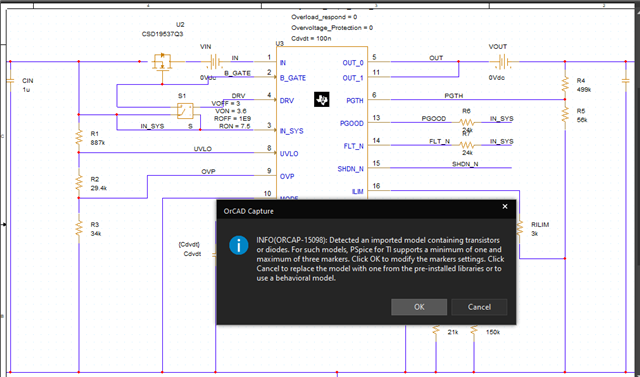Viewport: 640px width, 377px height.
Task: Select the SHDN_N net label
Action: pos(465,164)
